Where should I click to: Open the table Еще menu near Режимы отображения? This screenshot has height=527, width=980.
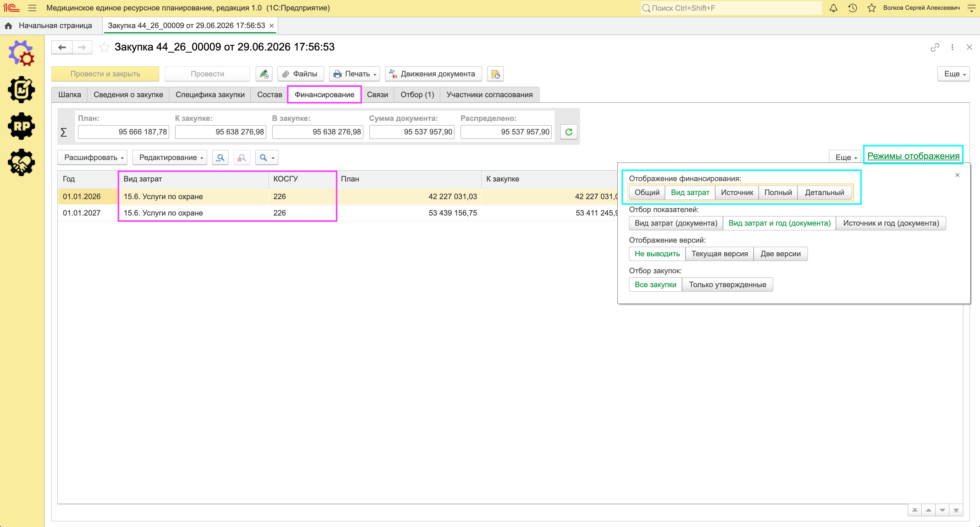coord(845,157)
